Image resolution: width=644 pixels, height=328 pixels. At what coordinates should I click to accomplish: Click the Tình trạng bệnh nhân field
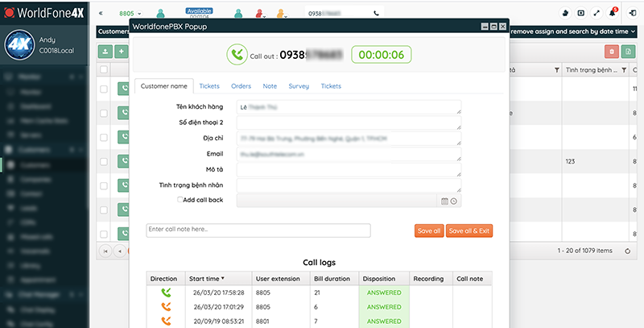click(x=349, y=185)
